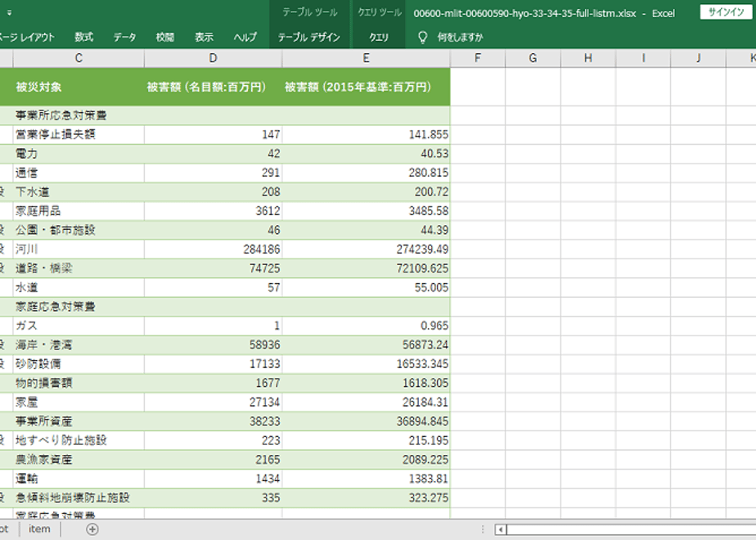Select column E header
Screen dimensions: 756x540
pos(367,58)
